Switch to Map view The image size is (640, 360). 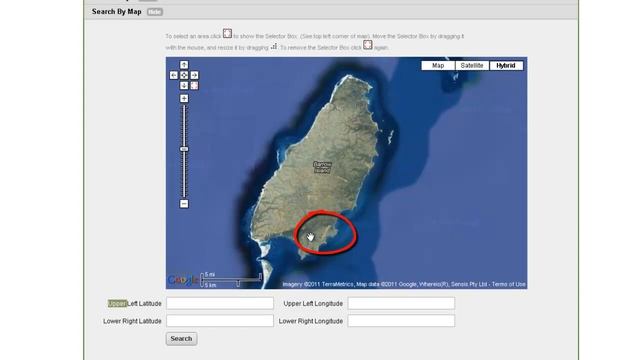point(438,65)
